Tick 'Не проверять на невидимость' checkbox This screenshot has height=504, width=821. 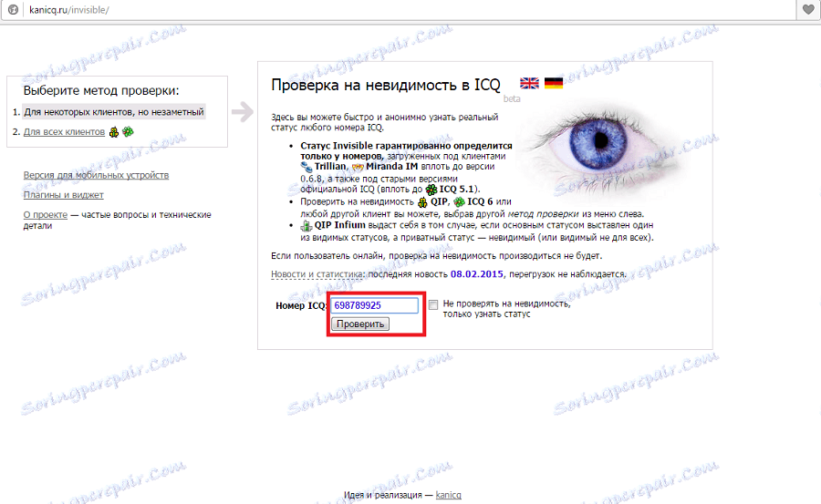[x=433, y=304]
